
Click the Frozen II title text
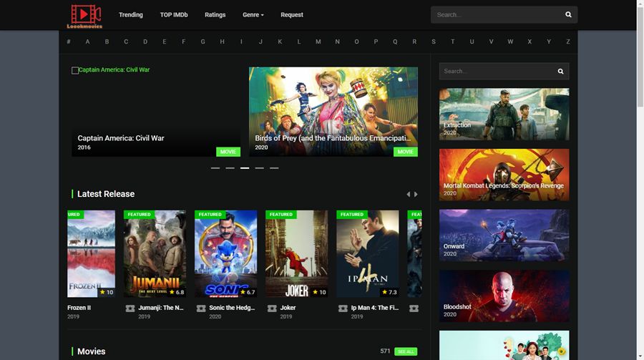79,308
